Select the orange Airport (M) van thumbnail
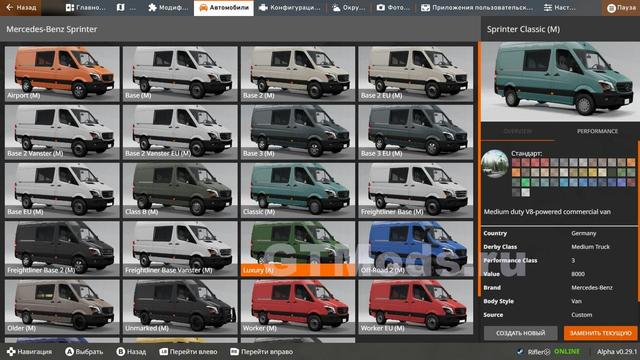The image size is (640, 360). 62,74
